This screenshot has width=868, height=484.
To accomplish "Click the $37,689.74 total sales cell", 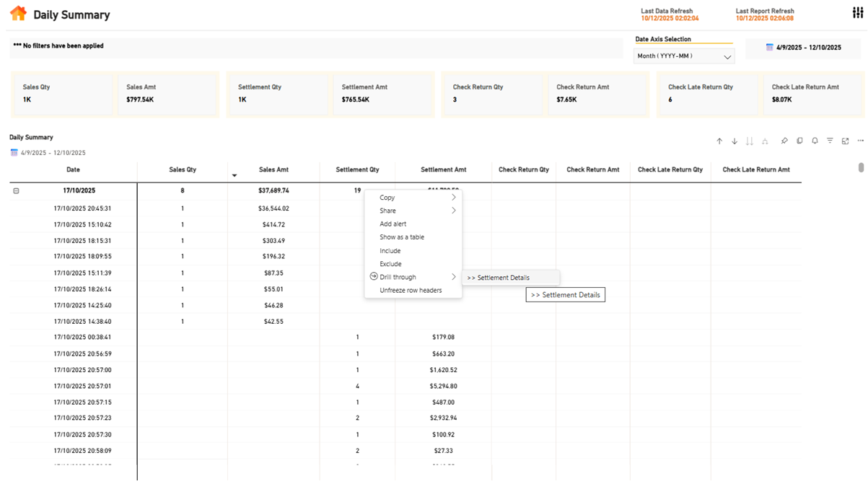I will pos(273,191).
